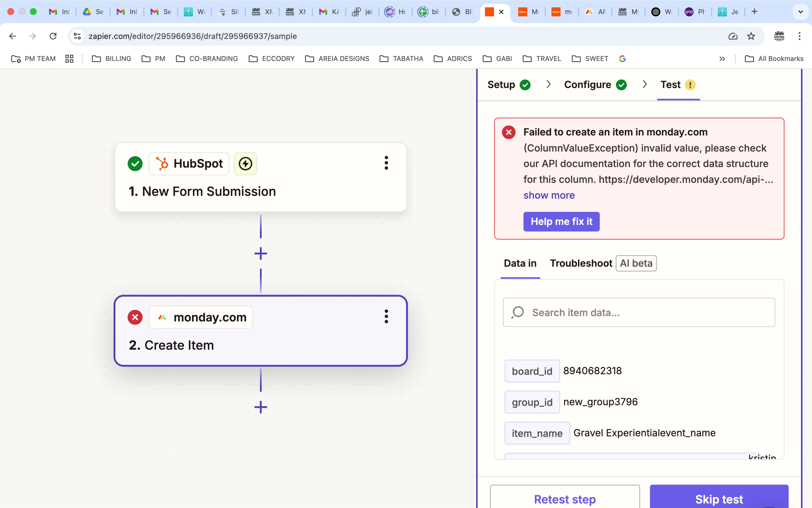Open the PM TEAM bookmarks folder
This screenshot has width=812, height=508.
[x=33, y=59]
